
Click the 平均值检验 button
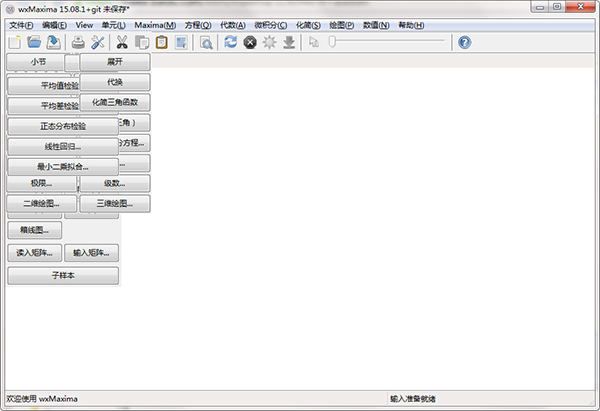tap(44, 86)
